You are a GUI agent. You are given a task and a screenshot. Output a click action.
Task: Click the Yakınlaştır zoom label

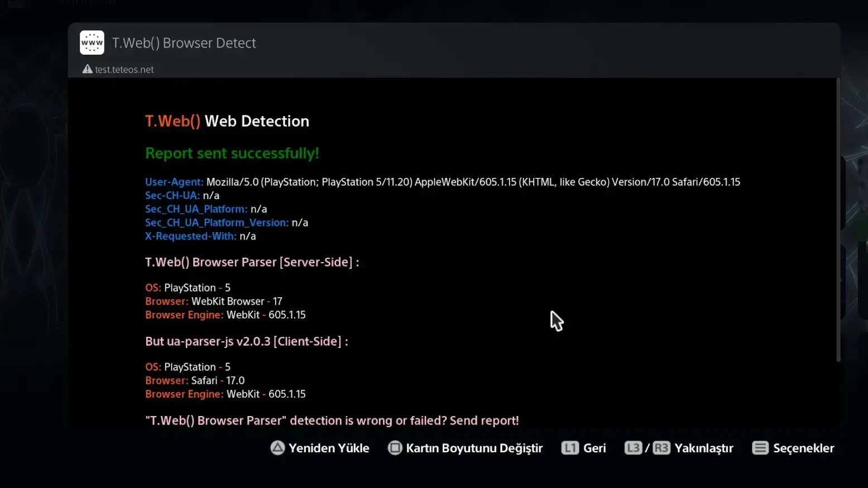(x=704, y=448)
